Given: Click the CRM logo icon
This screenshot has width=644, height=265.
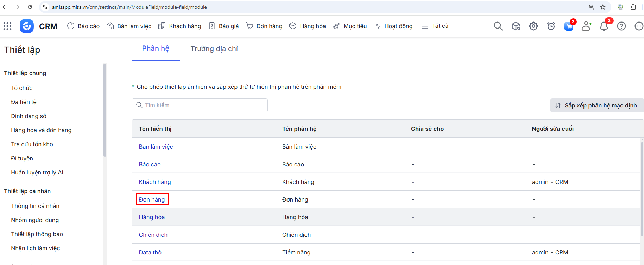Looking at the screenshot, I should tap(27, 26).
